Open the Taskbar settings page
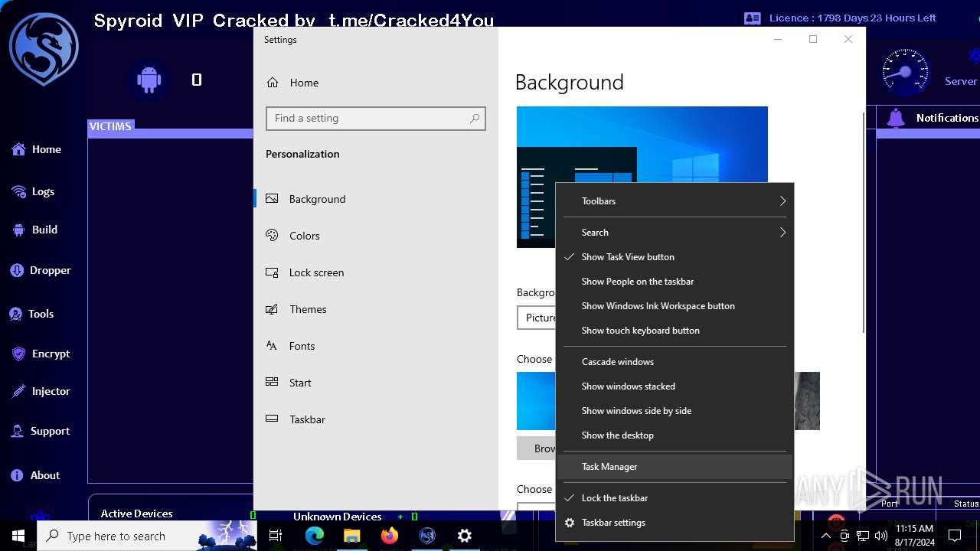 376,419
